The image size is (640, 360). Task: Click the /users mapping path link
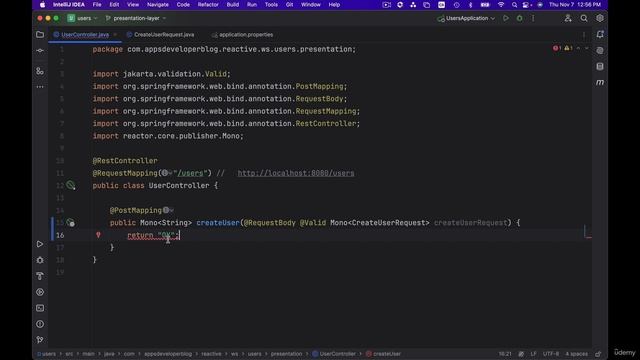(x=190, y=173)
